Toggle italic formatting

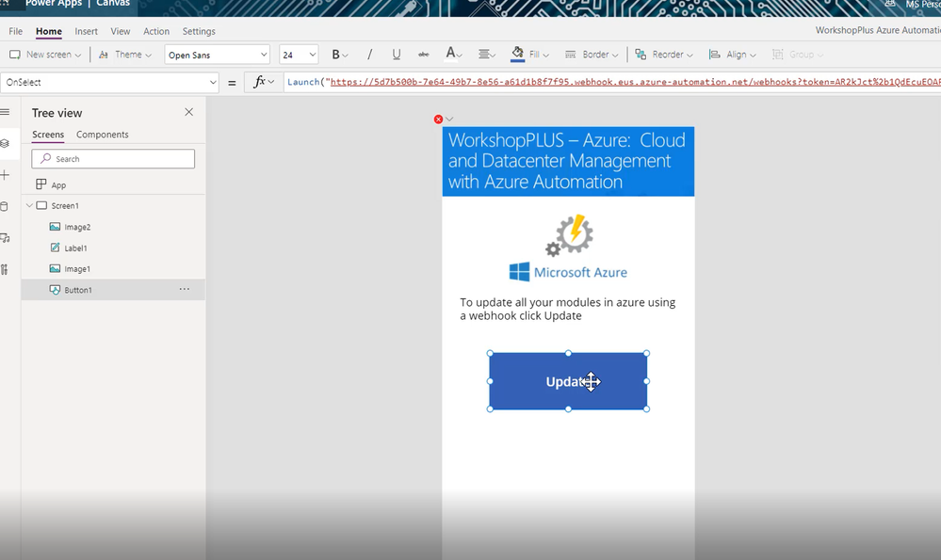[369, 55]
